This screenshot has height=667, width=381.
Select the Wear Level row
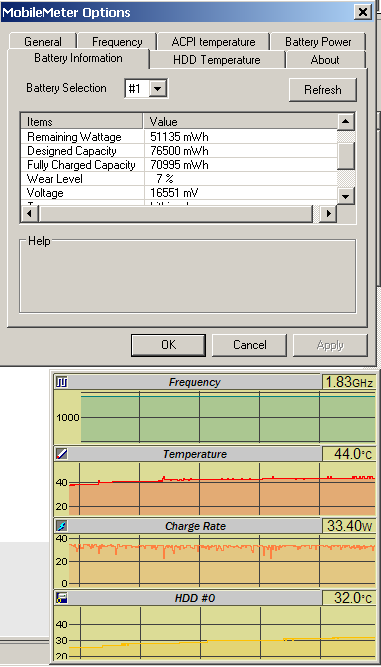179,179
